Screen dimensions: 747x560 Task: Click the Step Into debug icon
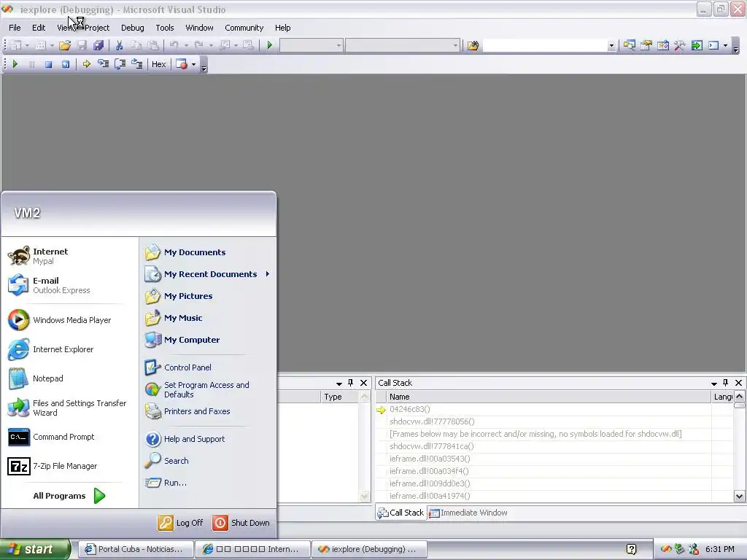pyautogui.click(x=103, y=64)
